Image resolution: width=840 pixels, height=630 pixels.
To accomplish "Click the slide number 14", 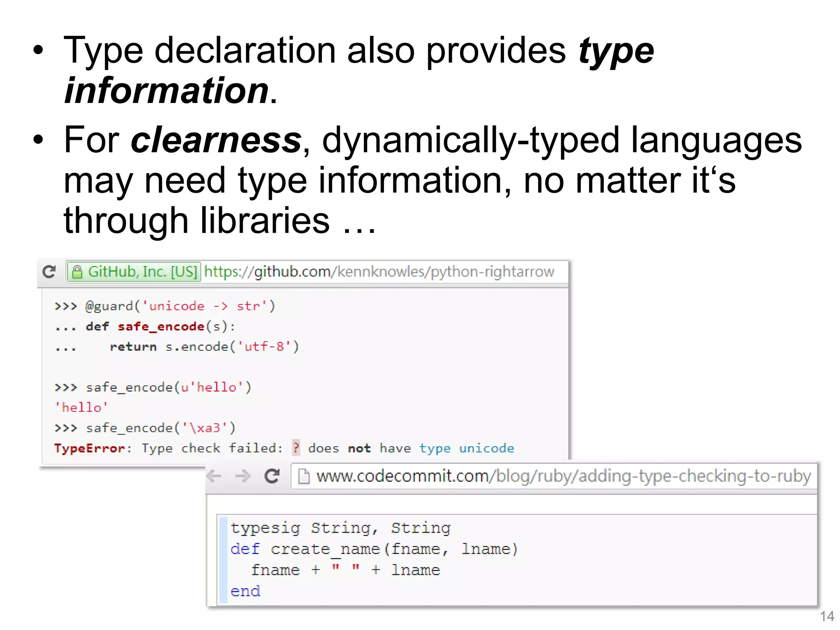I will 826,616.
